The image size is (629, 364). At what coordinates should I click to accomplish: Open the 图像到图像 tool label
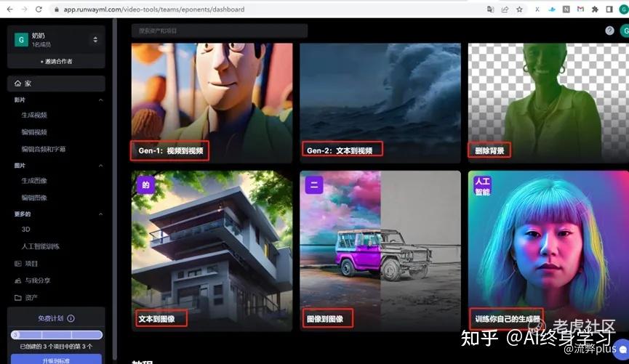pyautogui.click(x=325, y=319)
